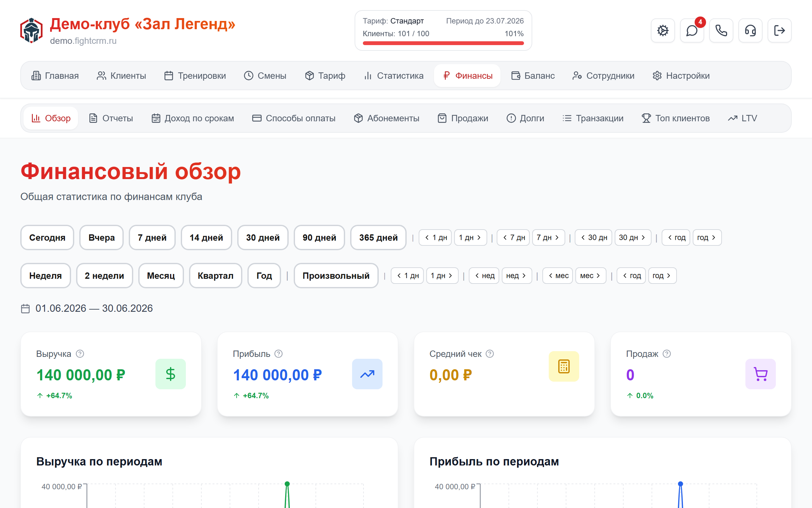This screenshot has width=812, height=508.
Task: Switch to Продажи subtab
Action: click(x=463, y=118)
